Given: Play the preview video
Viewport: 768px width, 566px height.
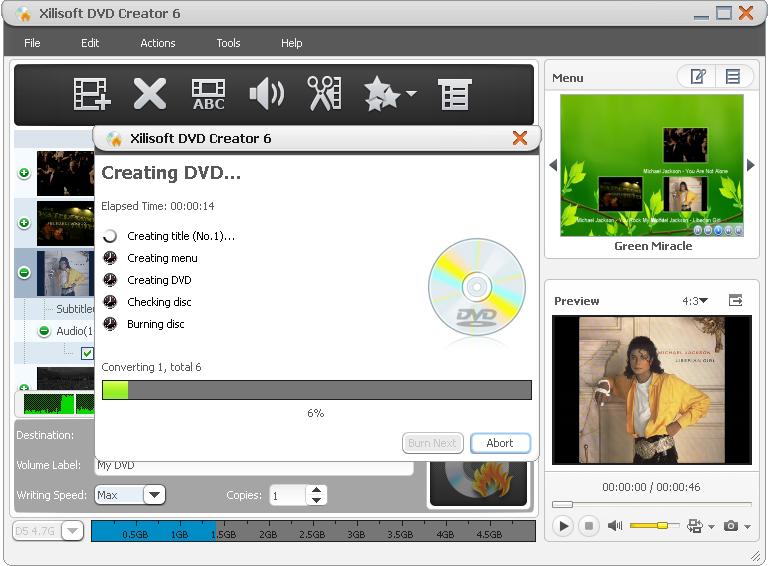Looking at the screenshot, I should [563, 526].
